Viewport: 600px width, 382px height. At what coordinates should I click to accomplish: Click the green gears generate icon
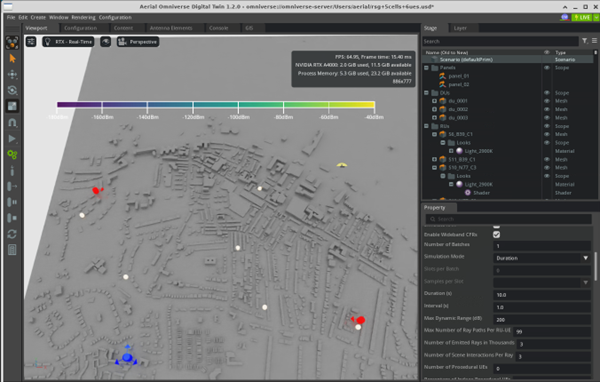[x=12, y=155]
